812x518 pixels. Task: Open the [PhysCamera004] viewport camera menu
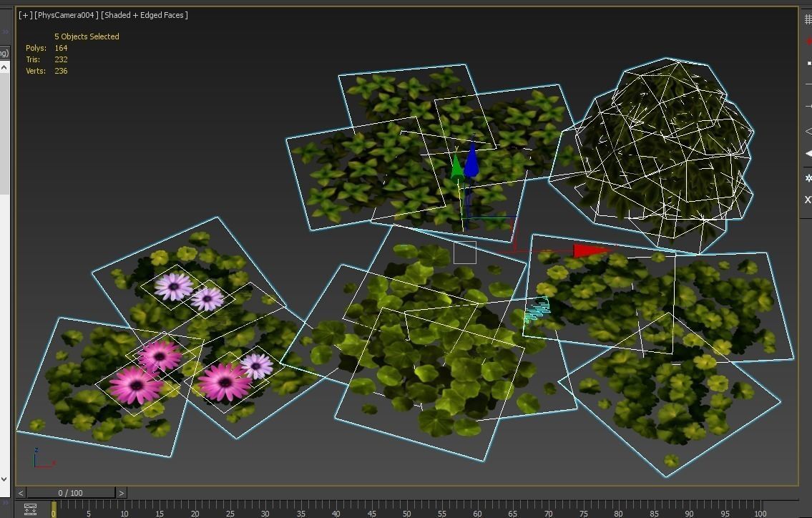click(66, 15)
